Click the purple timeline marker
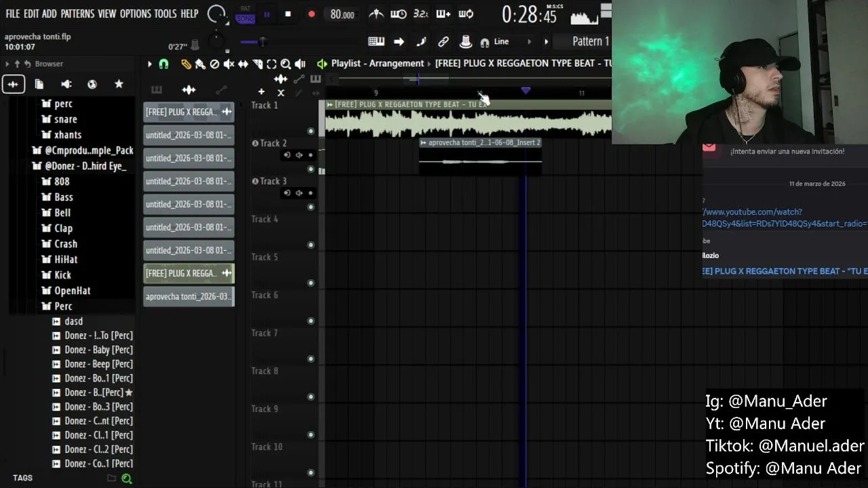The height and width of the screenshot is (488, 868). coord(526,90)
